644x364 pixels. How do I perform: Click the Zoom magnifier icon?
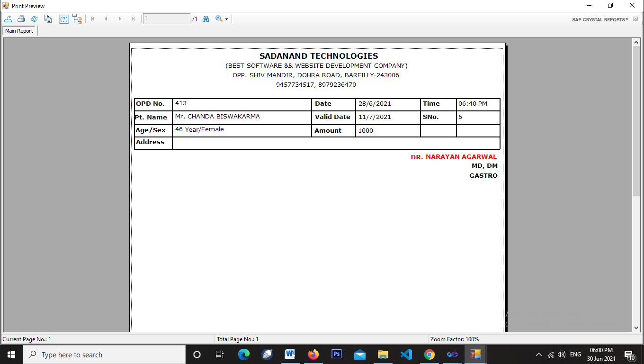pos(219,19)
